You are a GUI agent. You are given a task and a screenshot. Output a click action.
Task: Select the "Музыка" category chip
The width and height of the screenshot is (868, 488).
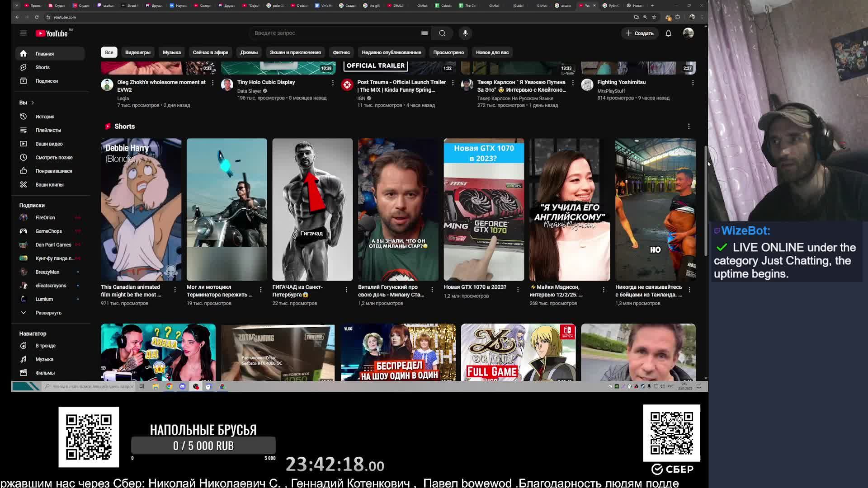(171, 52)
